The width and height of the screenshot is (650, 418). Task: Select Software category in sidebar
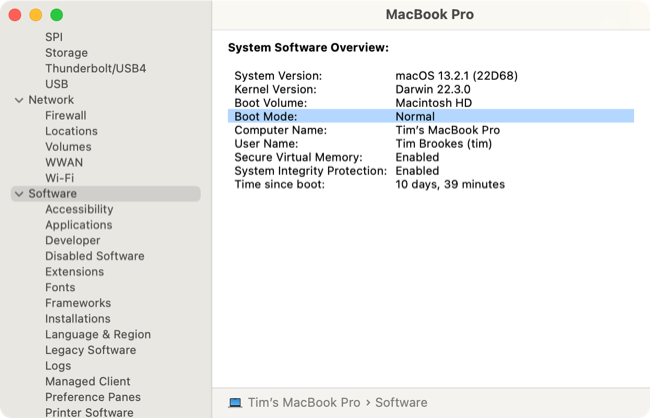(52, 194)
